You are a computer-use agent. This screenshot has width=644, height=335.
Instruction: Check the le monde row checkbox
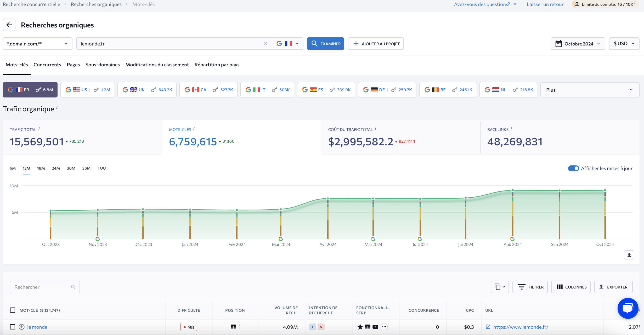click(13, 327)
